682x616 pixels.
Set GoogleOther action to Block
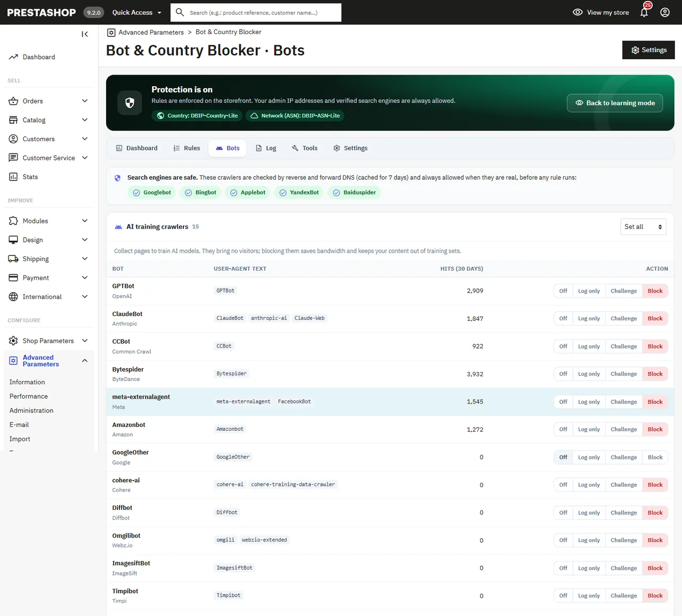(655, 457)
